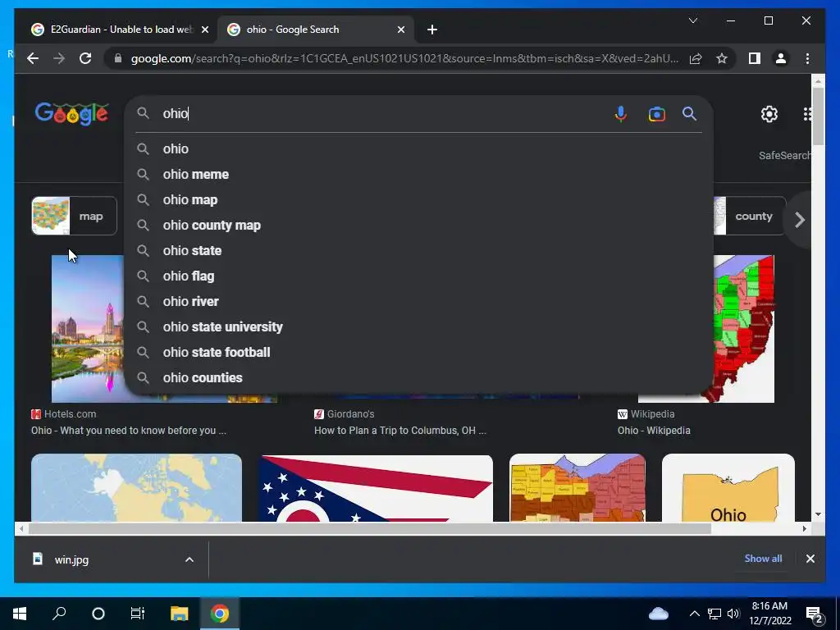840x630 pixels.
Task: Choose suggestion "ohio county map"
Action: coord(418,225)
